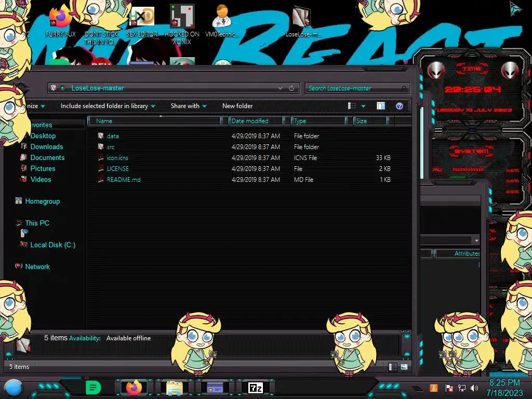Select This PC in the navigation pane

pos(37,223)
